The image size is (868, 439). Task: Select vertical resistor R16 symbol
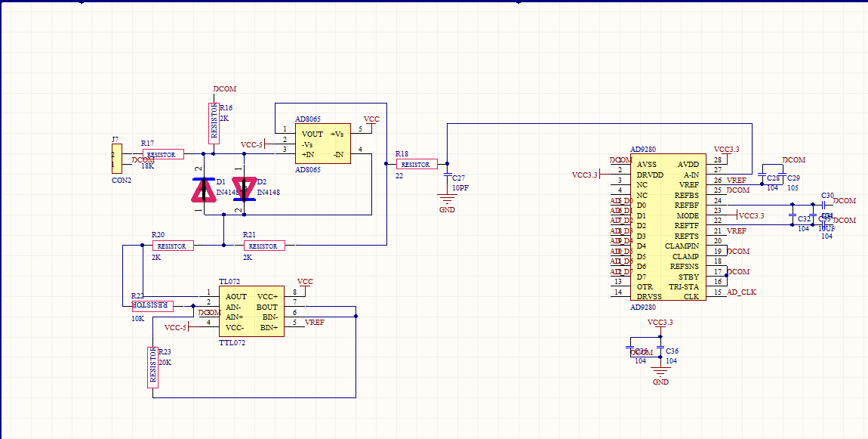click(x=214, y=123)
